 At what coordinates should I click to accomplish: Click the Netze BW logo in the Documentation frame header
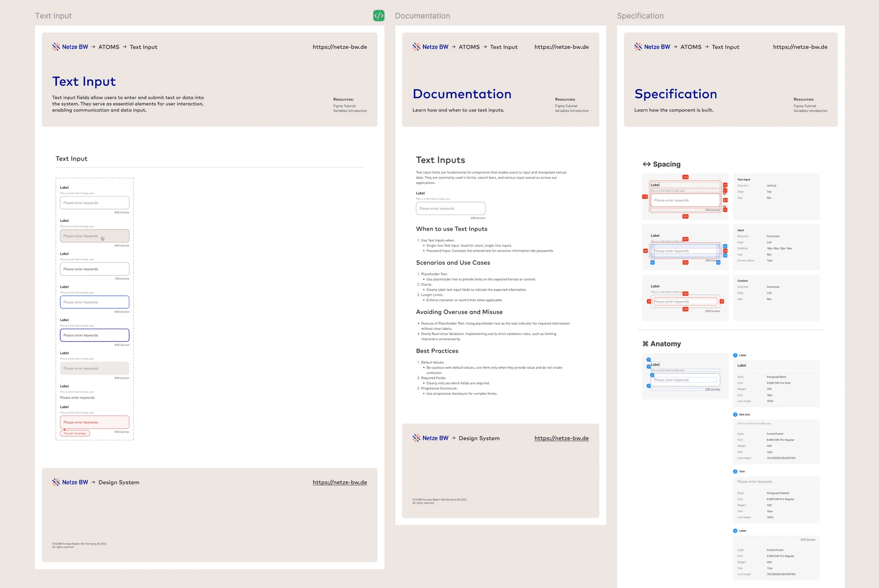click(x=430, y=47)
